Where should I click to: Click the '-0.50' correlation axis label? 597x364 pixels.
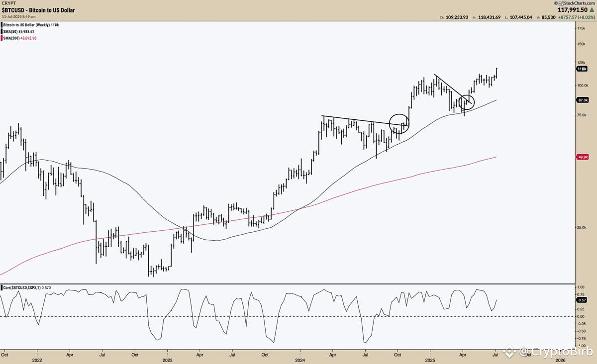581,331
